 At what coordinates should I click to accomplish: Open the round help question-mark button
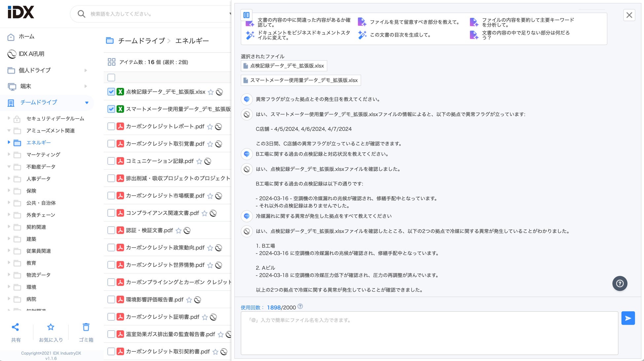point(620,283)
